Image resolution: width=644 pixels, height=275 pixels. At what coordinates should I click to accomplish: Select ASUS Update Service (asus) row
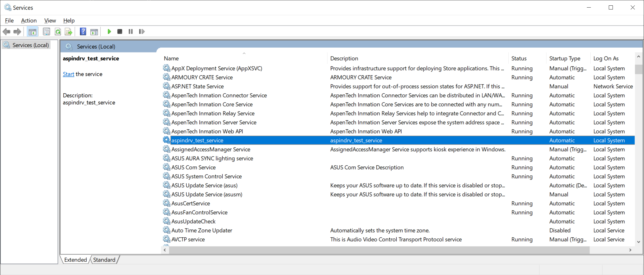click(x=398, y=185)
